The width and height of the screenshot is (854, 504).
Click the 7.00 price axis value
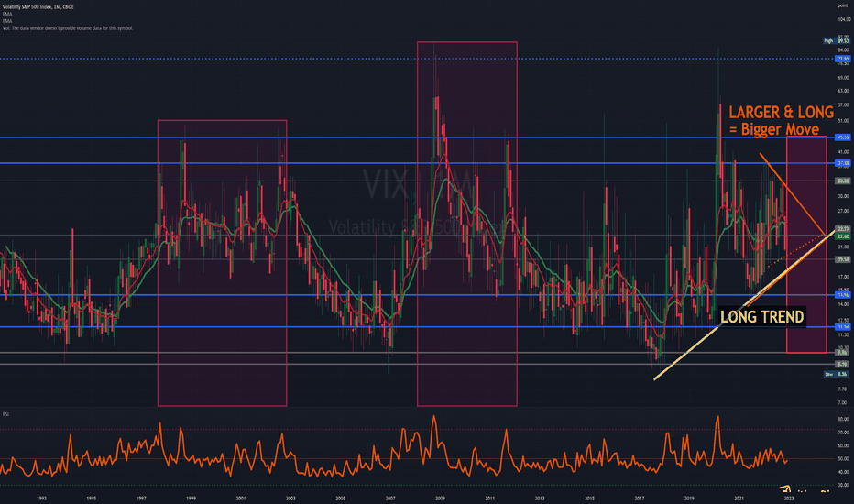[843, 402]
